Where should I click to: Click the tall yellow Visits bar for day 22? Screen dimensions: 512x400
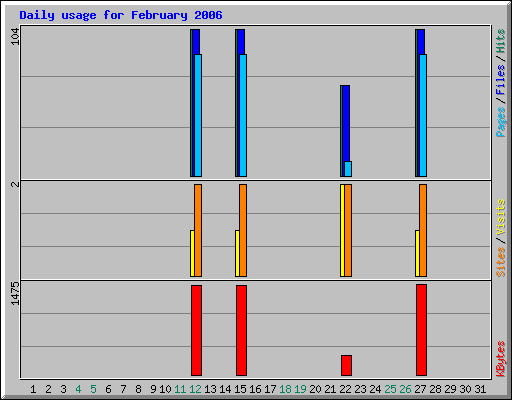342,230
